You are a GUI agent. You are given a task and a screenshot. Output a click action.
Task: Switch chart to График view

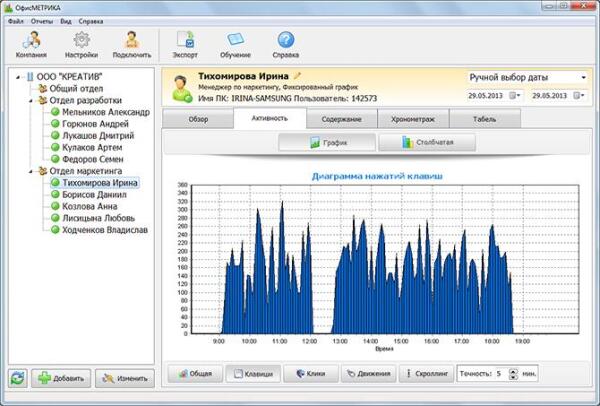328,143
